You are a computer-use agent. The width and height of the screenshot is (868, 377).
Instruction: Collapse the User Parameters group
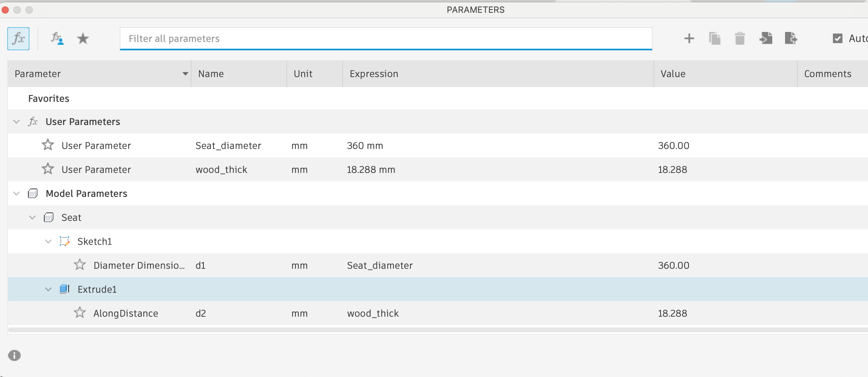click(x=16, y=121)
